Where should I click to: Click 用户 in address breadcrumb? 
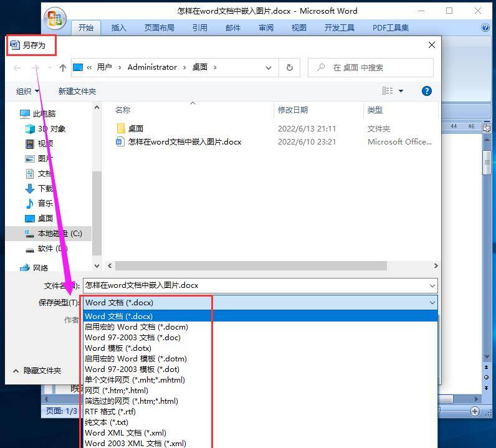click(104, 67)
